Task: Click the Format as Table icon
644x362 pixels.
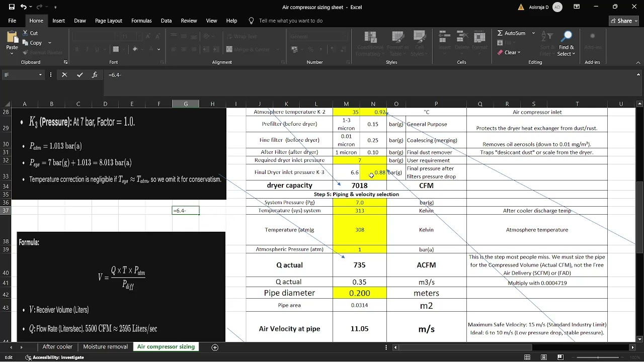Action: click(397, 37)
